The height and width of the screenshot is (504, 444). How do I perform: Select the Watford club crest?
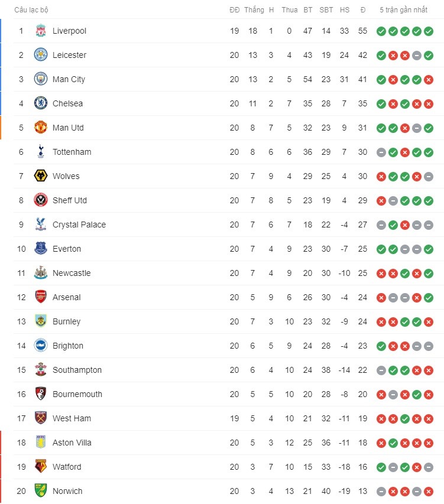coord(41,467)
